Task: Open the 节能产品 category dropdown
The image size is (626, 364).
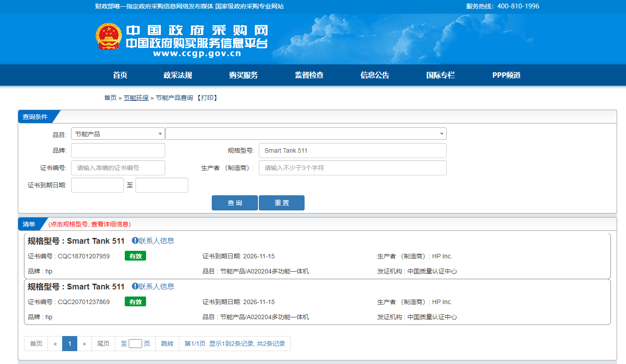Action: [118, 134]
